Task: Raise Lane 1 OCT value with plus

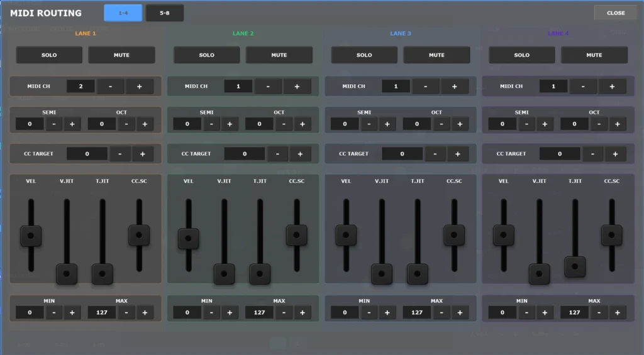Action: pyautogui.click(x=145, y=124)
